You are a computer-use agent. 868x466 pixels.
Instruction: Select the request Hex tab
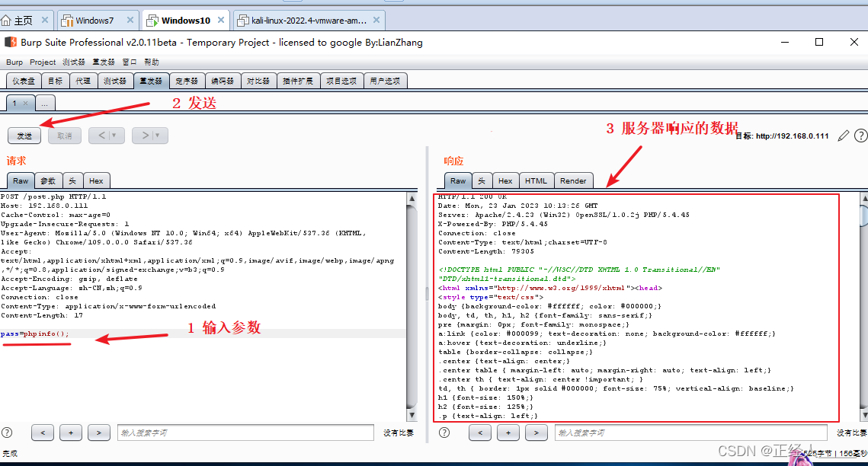point(96,180)
